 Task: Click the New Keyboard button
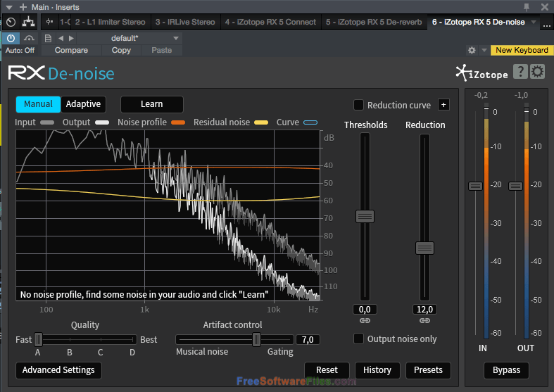[x=522, y=50]
